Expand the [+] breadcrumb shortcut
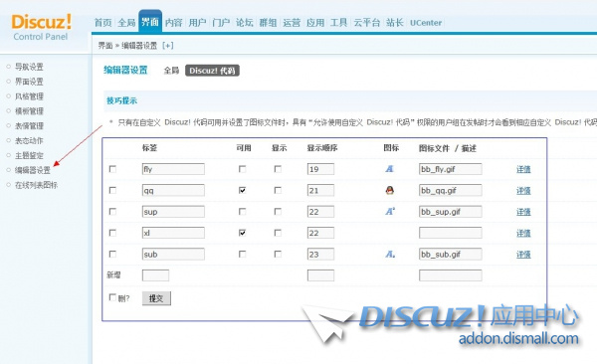This screenshot has width=597, height=364. click(167, 46)
